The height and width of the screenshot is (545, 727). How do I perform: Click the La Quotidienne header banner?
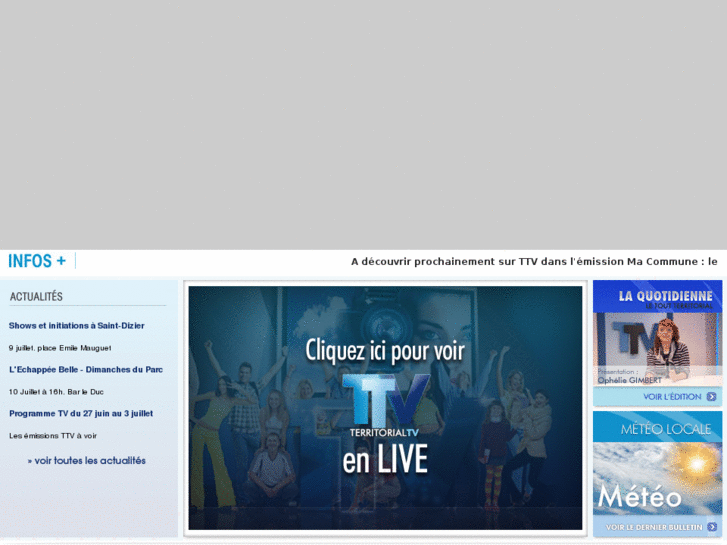(657, 296)
